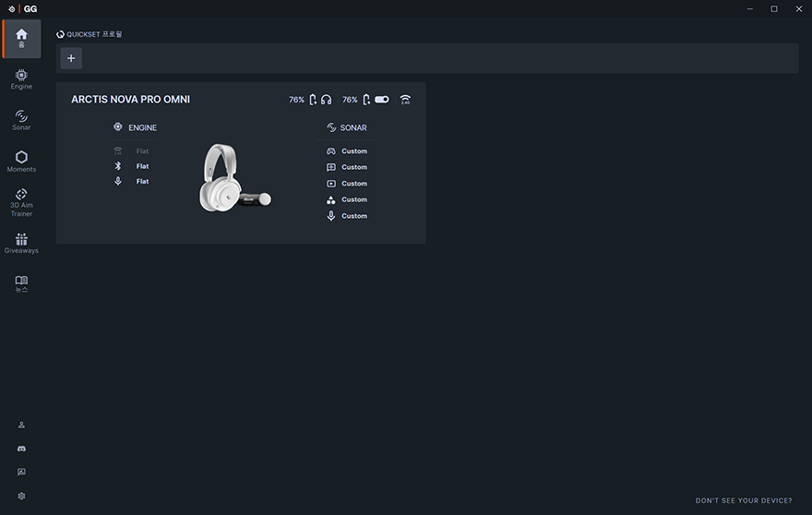The width and height of the screenshot is (812, 515).
Task: Open the ENGINE heading on device card
Action: tap(142, 127)
